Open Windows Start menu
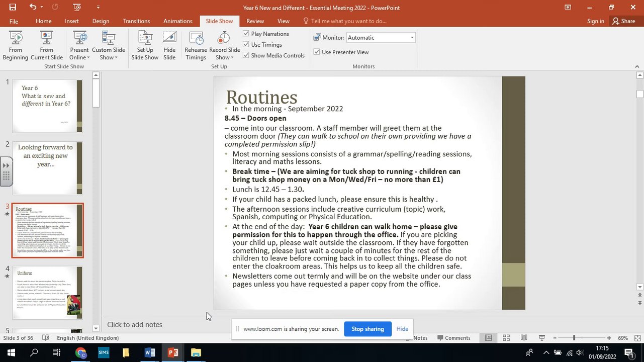This screenshot has width=644, height=362. tap(11, 353)
